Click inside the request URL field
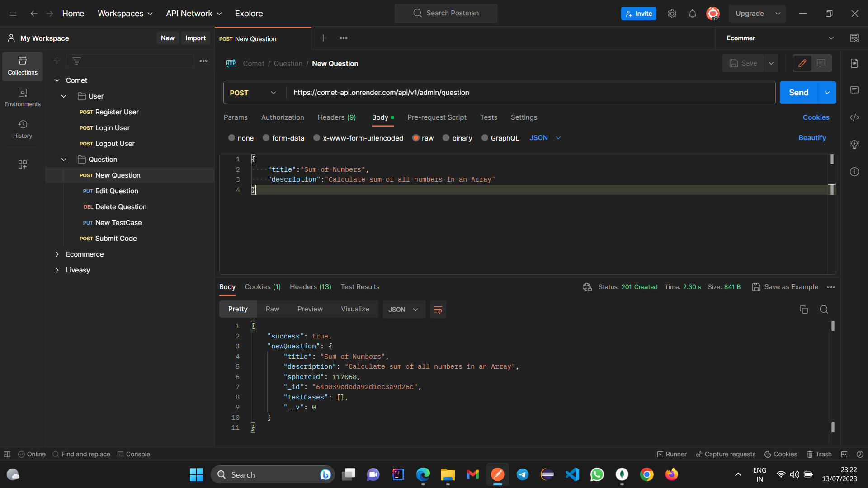Viewport: 868px width, 488px height. click(452, 93)
